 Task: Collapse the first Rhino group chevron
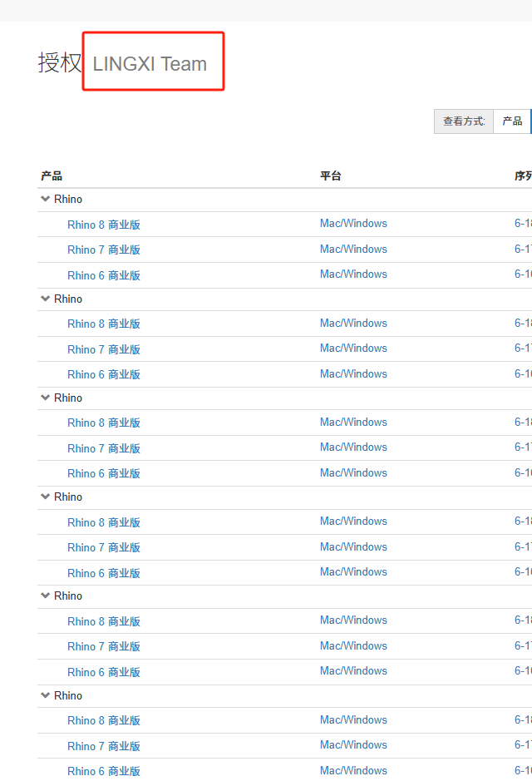[45, 199]
